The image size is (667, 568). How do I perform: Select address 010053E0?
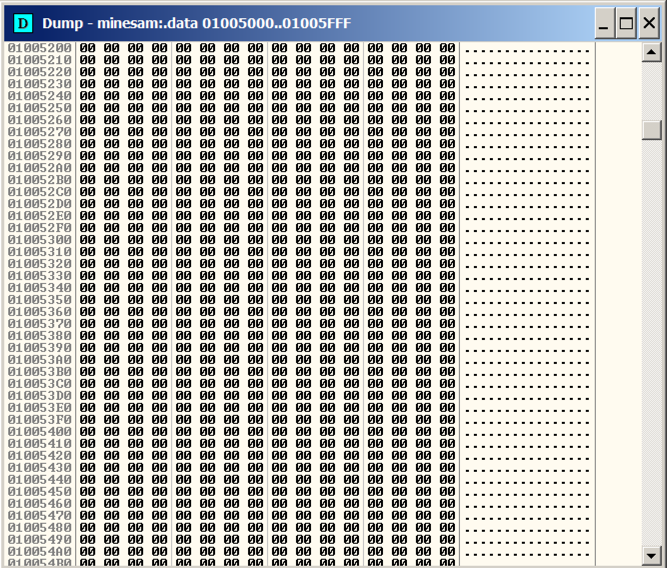[40, 408]
